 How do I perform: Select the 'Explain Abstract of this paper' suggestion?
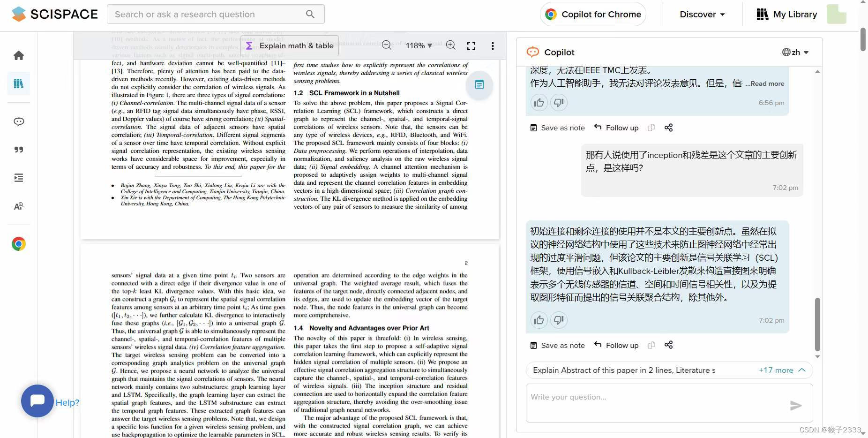point(623,370)
